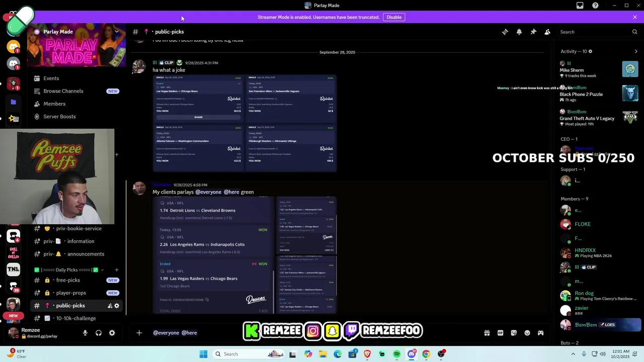Image resolution: width=644 pixels, height=362 pixels.
Task: Open the priv information channel
Action: pos(75,241)
